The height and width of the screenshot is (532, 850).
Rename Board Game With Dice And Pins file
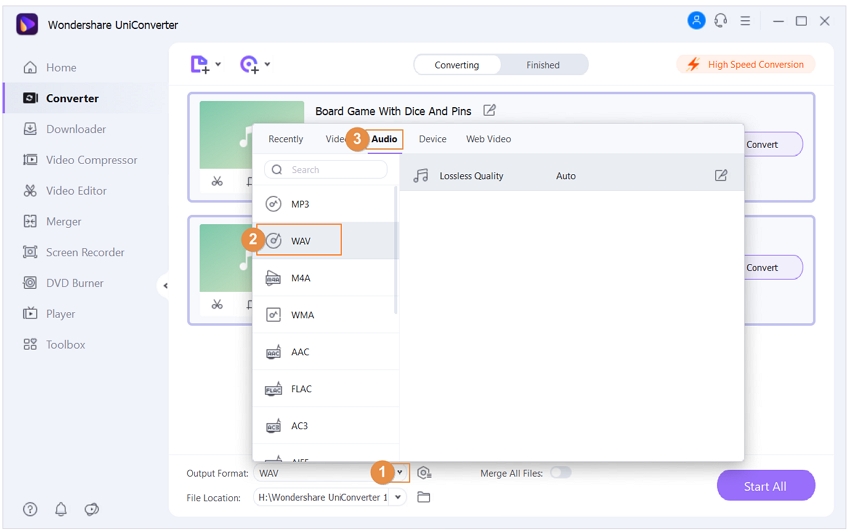click(x=490, y=110)
